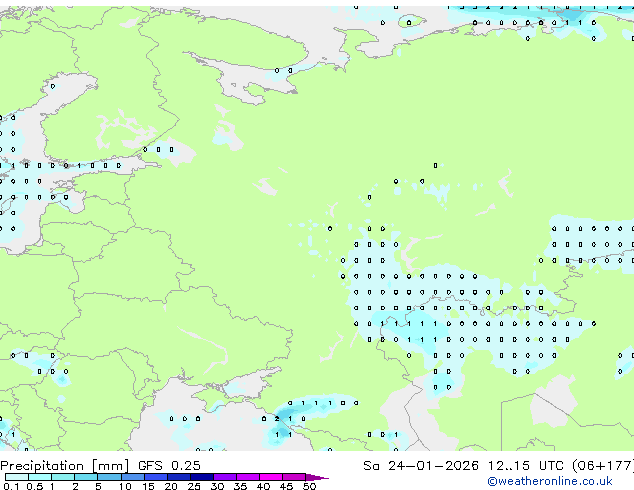Click the 0.1–0.5 mm legend color swatch
Viewport: 634px width, 490px height.
click(17, 477)
